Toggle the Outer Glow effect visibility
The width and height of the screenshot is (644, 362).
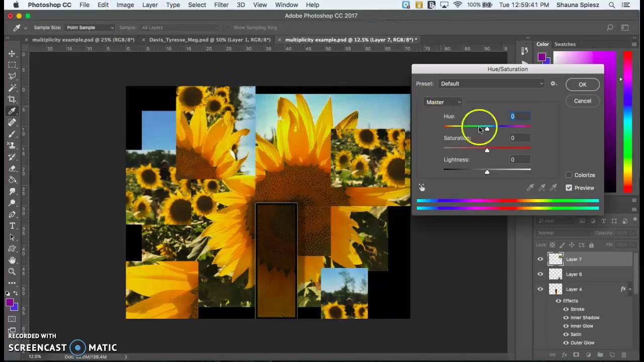point(566,343)
